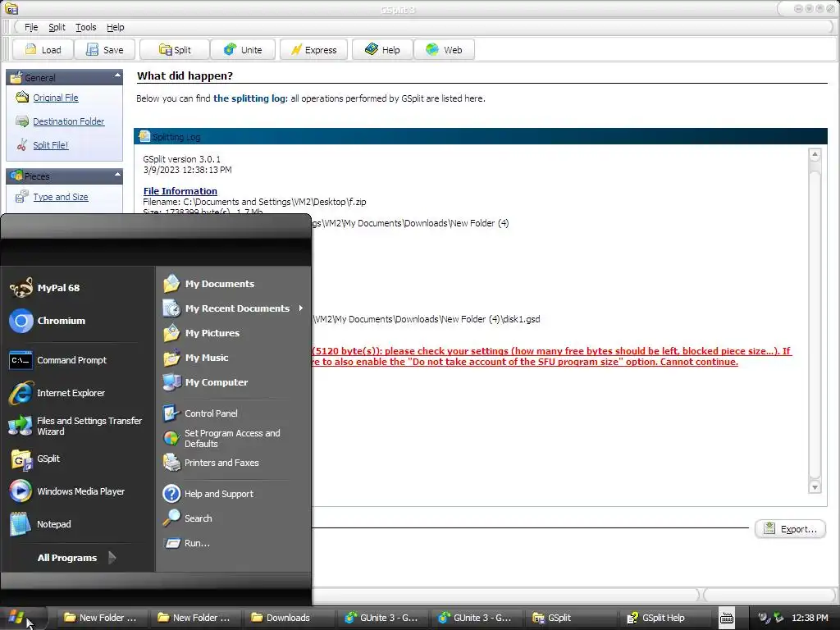Launch GSplit from Start menu
This screenshot has height=630, width=840.
pos(78,459)
